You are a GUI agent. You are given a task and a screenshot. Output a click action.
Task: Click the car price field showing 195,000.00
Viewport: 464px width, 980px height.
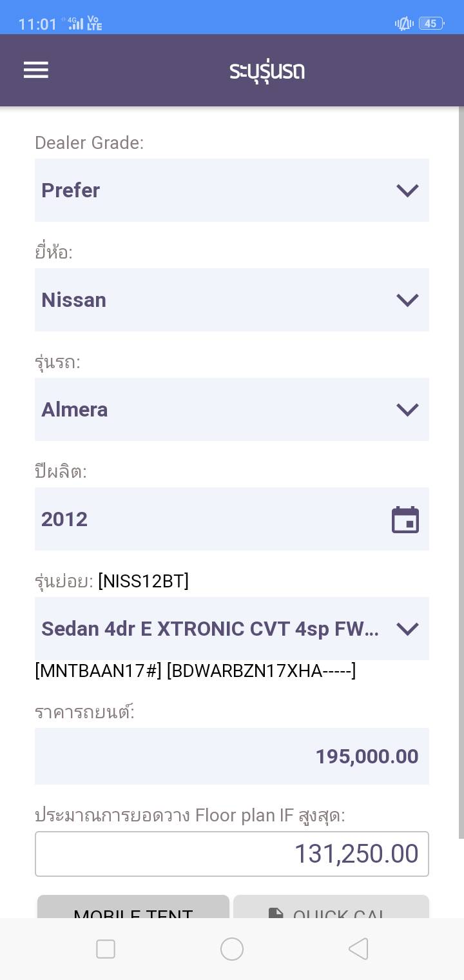(x=231, y=756)
